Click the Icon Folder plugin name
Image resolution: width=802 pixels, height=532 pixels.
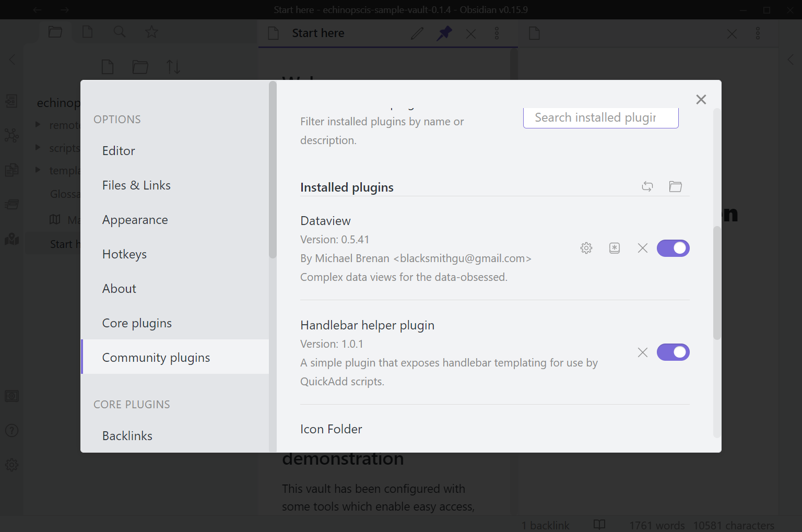[331, 429]
